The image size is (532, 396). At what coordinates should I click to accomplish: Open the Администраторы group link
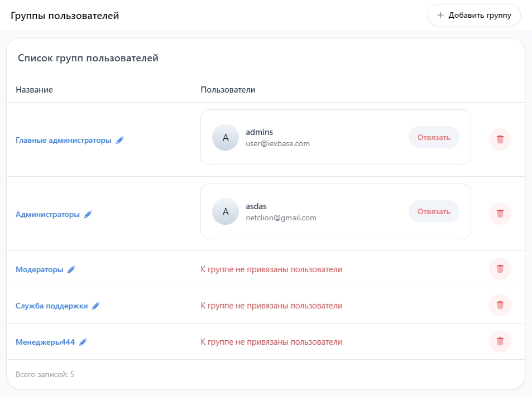click(47, 214)
